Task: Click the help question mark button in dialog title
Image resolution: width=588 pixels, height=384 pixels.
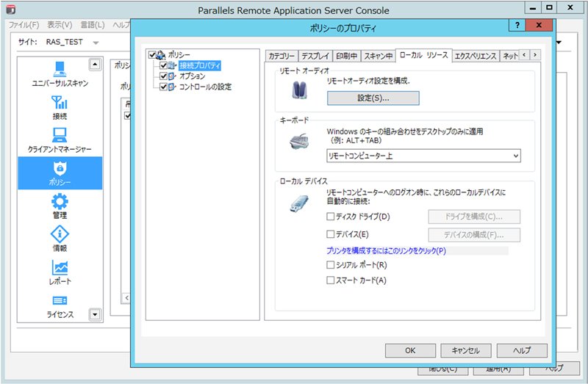Action: coord(517,25)
